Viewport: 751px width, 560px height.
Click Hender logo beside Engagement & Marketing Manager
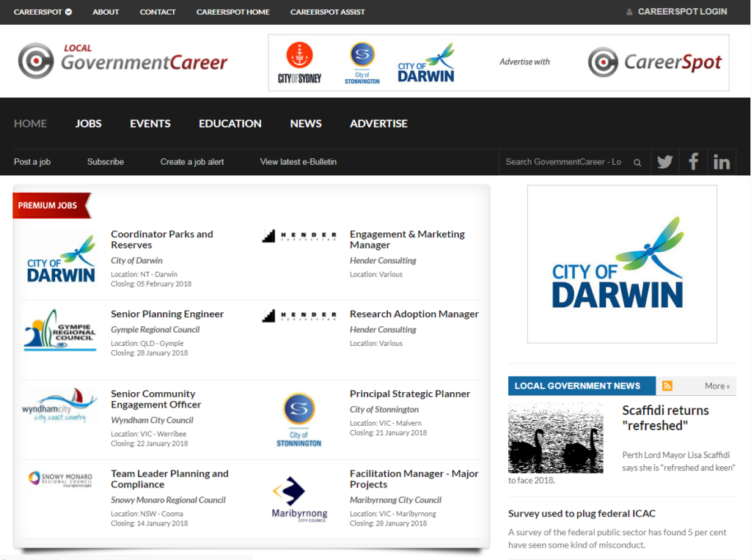click(299, 235)
